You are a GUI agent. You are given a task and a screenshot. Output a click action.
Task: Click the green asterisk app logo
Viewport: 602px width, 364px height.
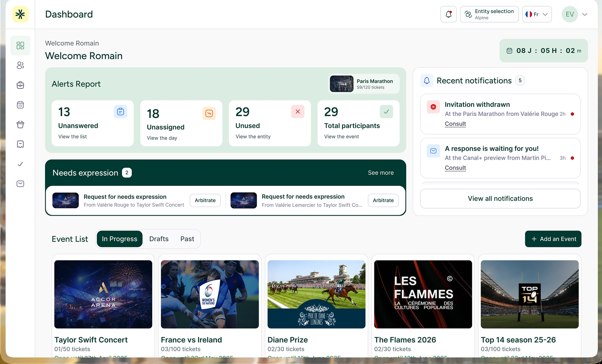(20, 14)
